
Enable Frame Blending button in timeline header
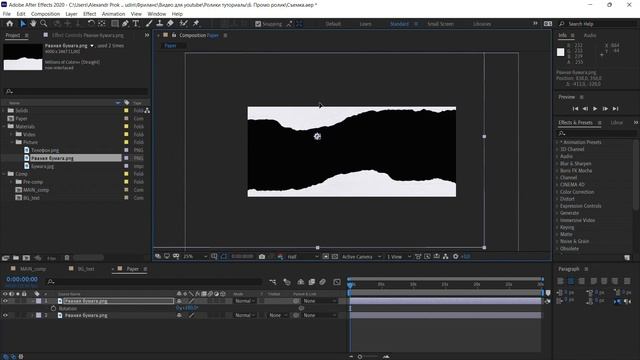[x=312, y=282]
